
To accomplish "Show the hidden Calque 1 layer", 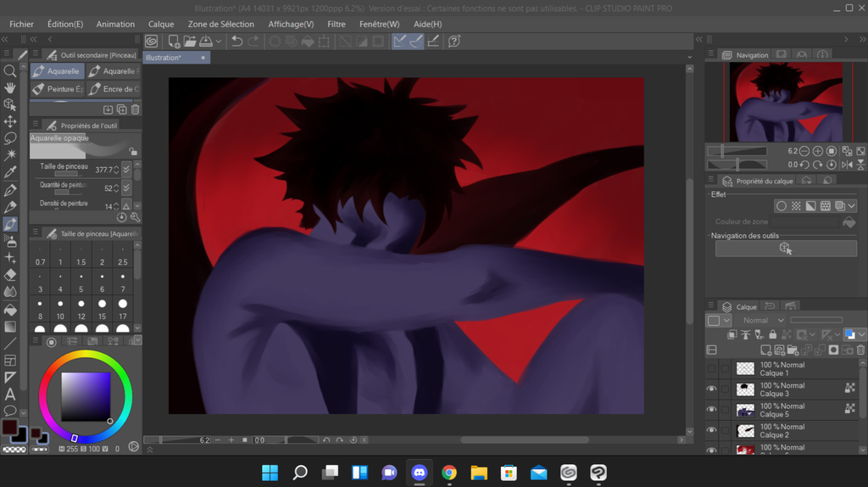I will [711, 369].
